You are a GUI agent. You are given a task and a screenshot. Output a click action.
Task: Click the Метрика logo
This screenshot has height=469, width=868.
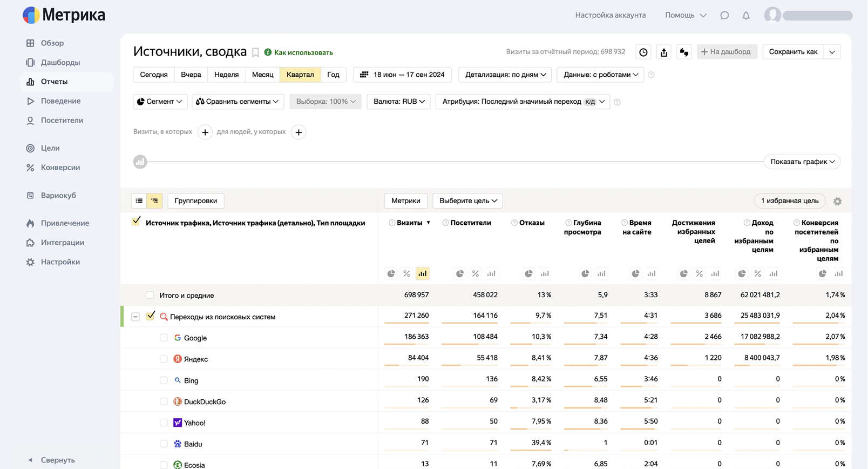pos(64,15)
